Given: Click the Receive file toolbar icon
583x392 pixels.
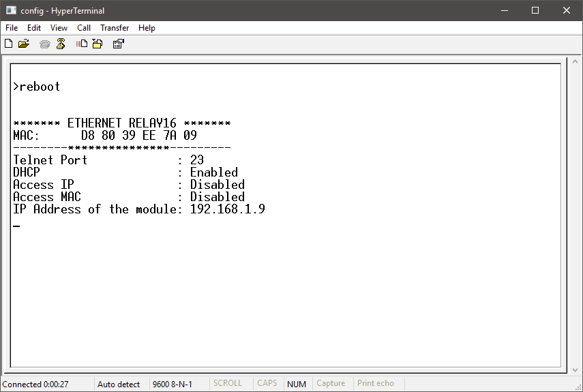Looking at the screenshot, I should [x=97, y=44].
